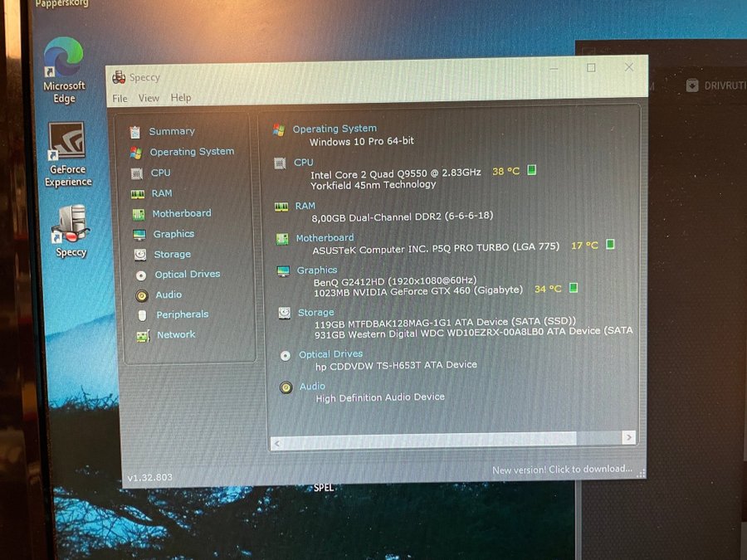This screenshot has width=747, height=560.
Task: Click the Optical Drives icon in summary pane
Action: tap(286, 356)
